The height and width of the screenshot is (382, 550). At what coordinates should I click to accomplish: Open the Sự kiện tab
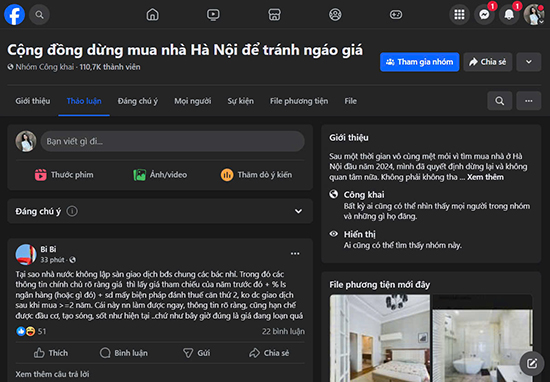pos(241,101)
